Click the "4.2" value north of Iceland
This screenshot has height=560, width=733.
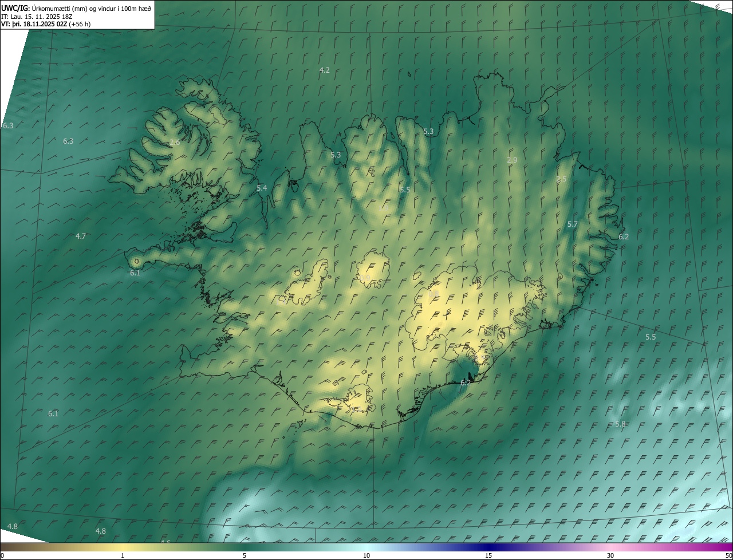click(x=325, y=70)
